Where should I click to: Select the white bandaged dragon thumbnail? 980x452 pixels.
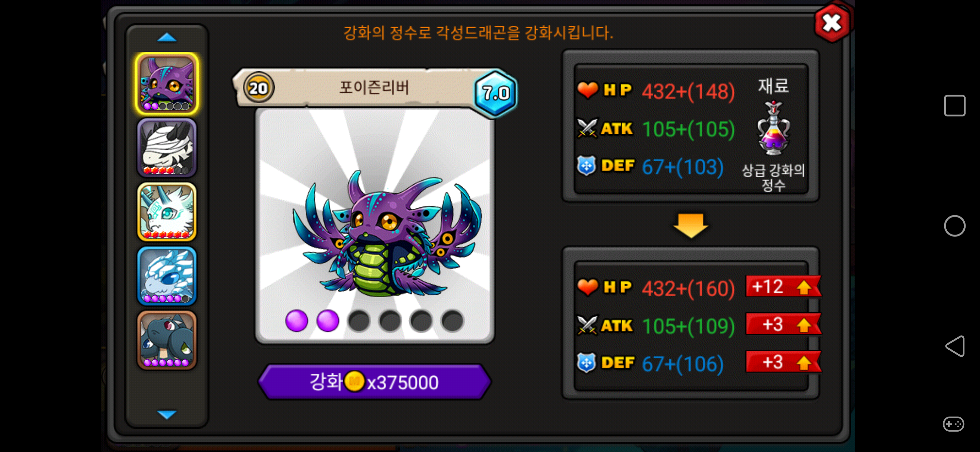coord(166,148)
